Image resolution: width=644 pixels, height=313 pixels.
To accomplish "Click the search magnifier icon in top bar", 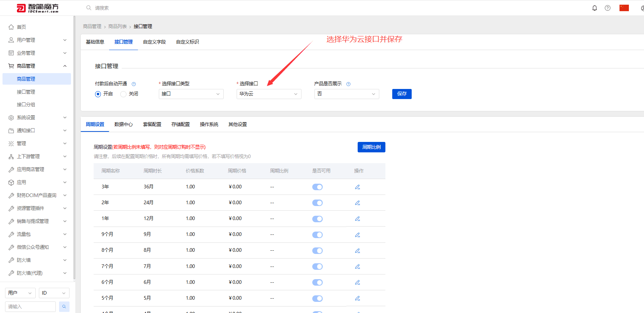I will [x=89, y=8].
